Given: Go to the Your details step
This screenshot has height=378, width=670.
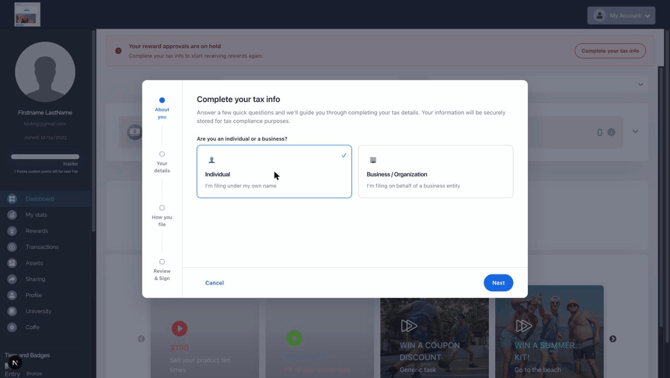Looking at the screenshot, I should point(162,162).
